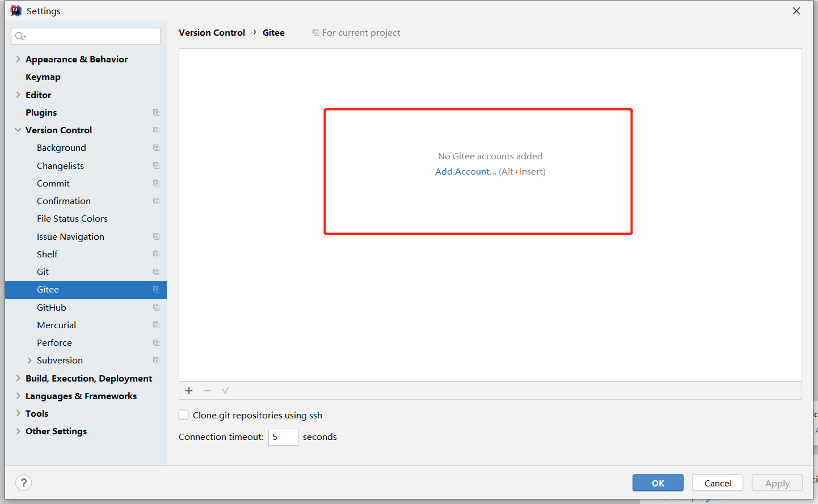818x504 pixels.
Task: Close the Settings dialog
Action: pos(796,11)
